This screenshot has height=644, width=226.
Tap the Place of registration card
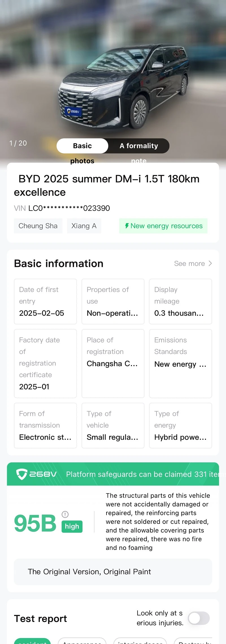point(113,364)
